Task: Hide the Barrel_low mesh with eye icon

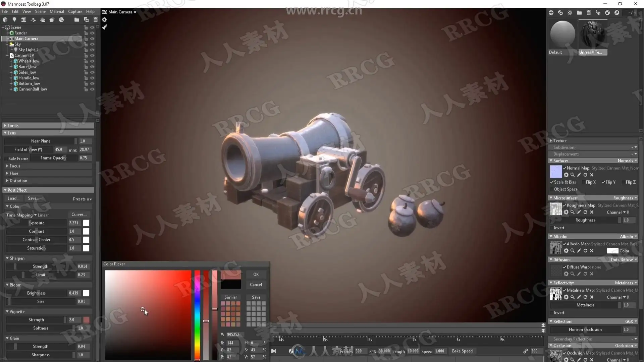Action: tap(92, 67)
